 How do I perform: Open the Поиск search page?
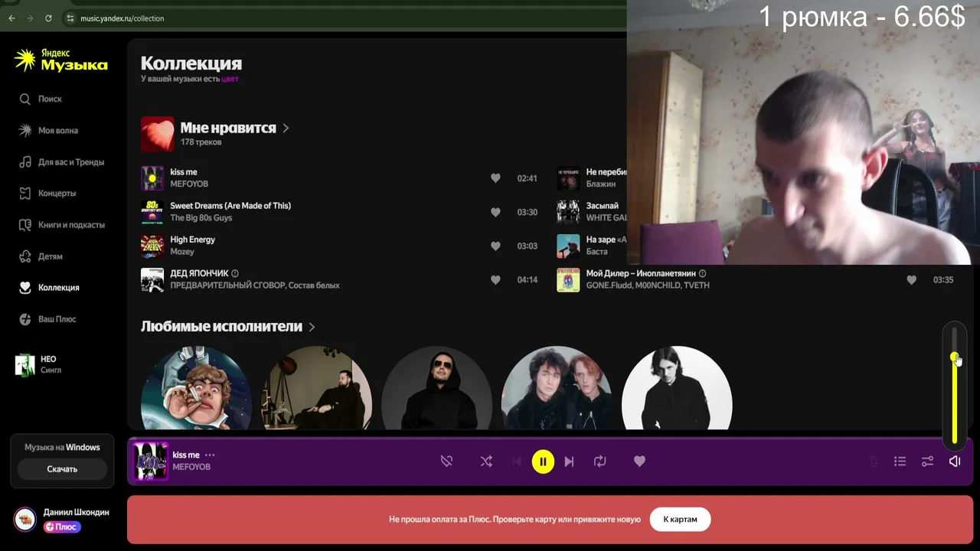(x=50, y=99)
